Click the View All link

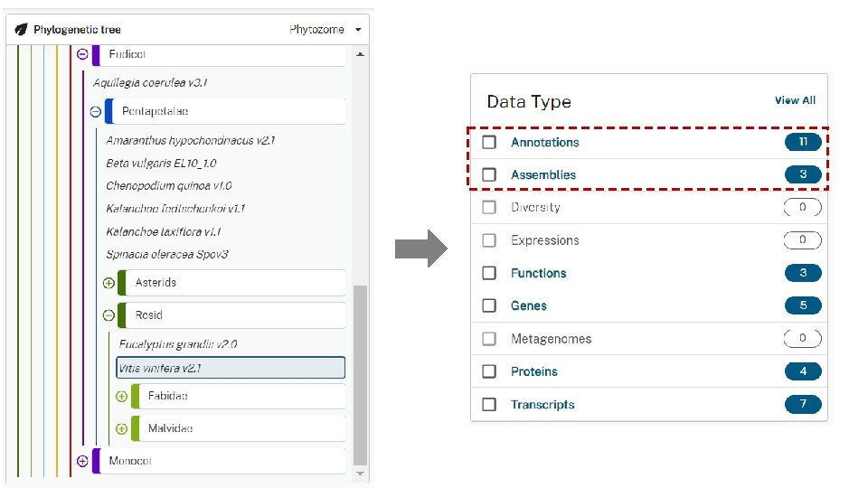point(795,100)
